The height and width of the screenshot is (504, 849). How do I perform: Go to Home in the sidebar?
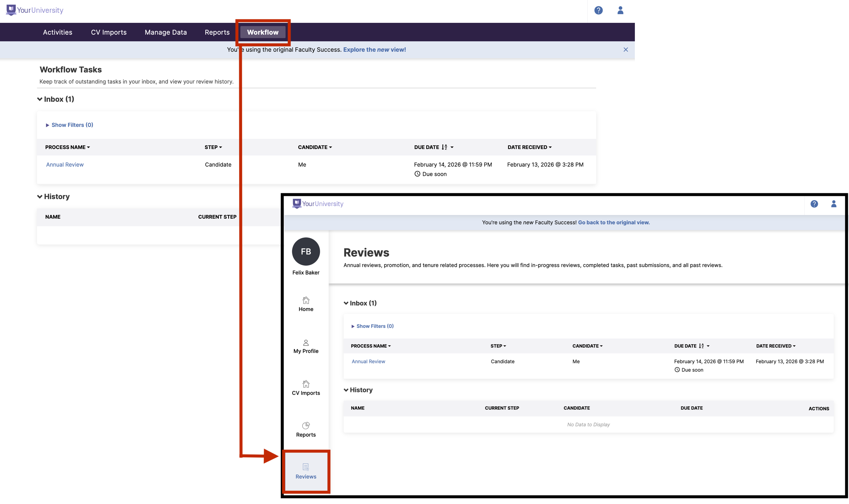pyautogui.click(x=306, y=304)
